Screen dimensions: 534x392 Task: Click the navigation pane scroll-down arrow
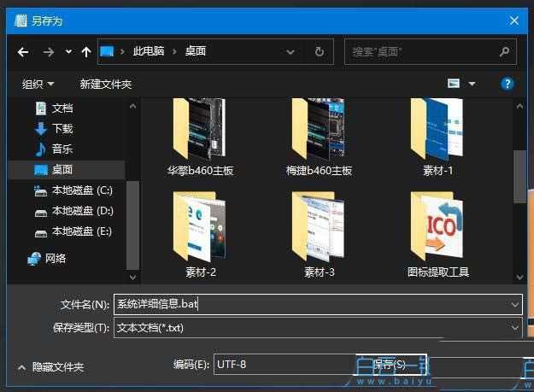click(132, 278)
